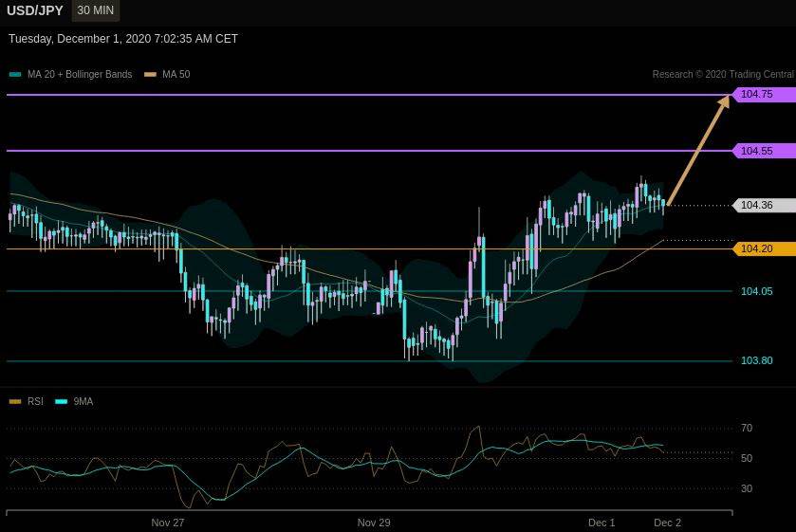Click the RSI 50 axis value
Viewport: 796px width, 532px height.
[747, 458]
